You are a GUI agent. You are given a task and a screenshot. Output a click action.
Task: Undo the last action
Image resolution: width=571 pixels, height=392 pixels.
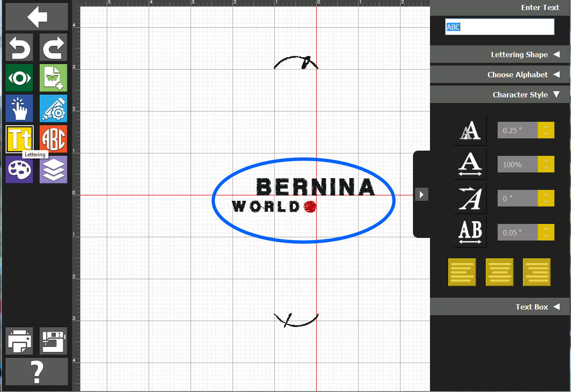click(x=19, y=48)
